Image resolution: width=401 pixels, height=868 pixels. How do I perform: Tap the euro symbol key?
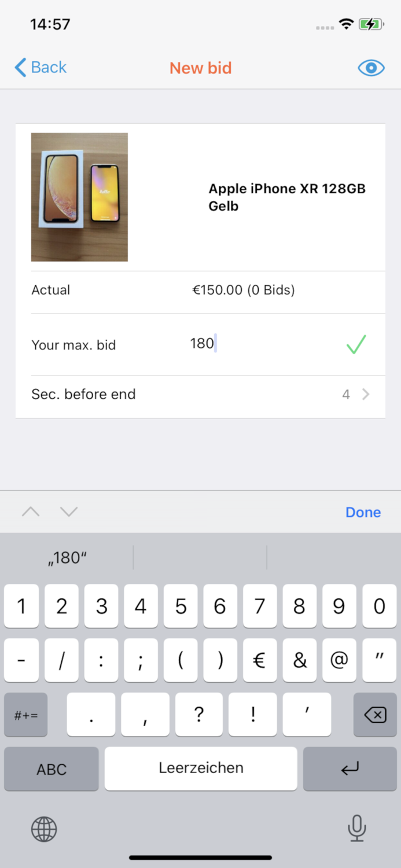260,660
